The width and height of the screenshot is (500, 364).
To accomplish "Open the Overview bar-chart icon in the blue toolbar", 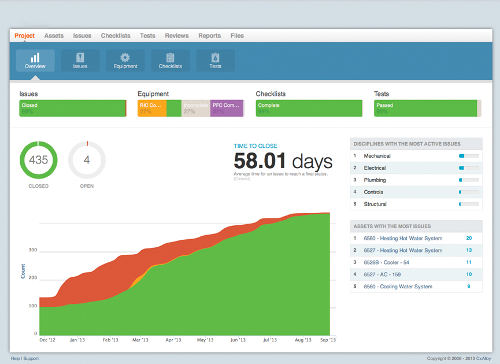I will tap(35, 61).
